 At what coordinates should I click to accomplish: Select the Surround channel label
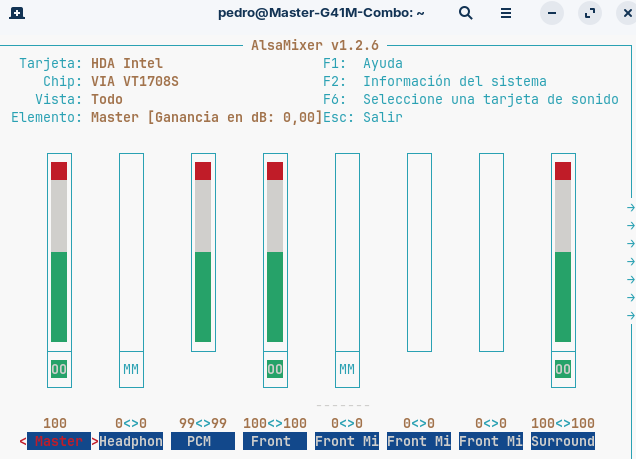[563, 441]
